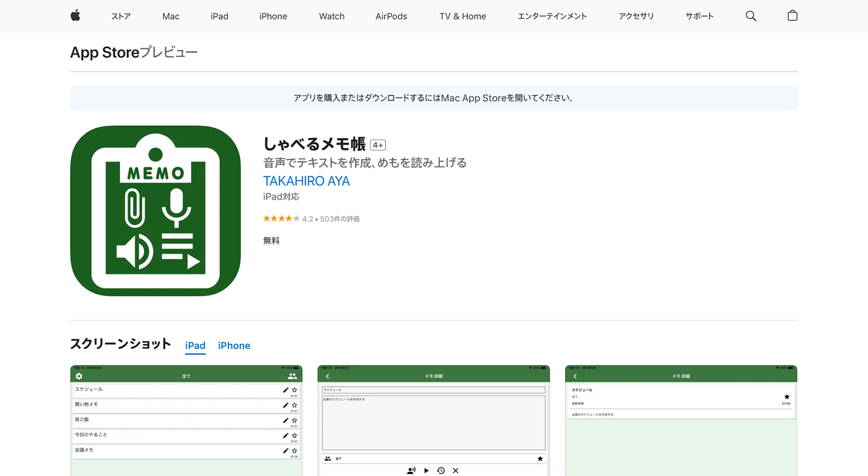This screenshot has height=476, width=868.
Task: Click the play icon in second screenshot
Action: pyautogui.click(x=426, y=471)
